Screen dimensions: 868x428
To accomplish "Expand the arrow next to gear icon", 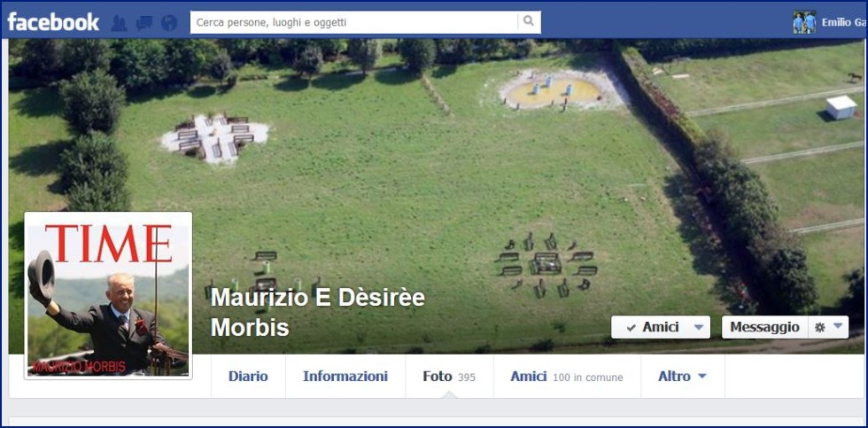I will pyautogui.click(x=838, y=327).
